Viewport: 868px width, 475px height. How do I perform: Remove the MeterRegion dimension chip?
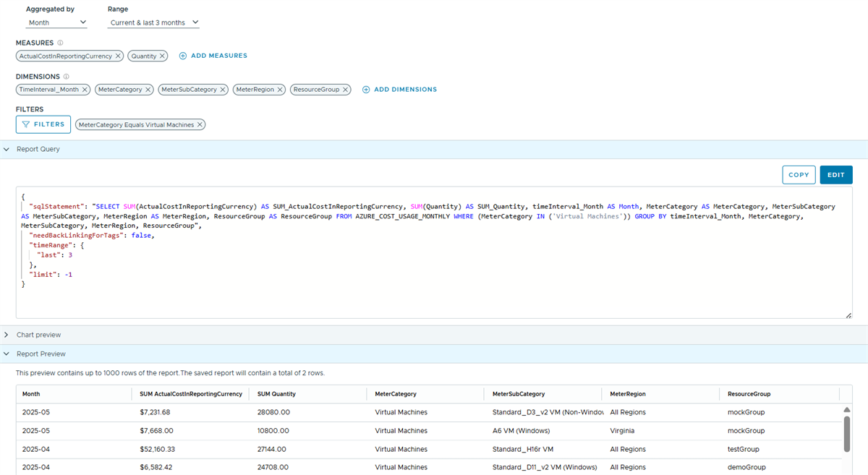pos(280,90)
